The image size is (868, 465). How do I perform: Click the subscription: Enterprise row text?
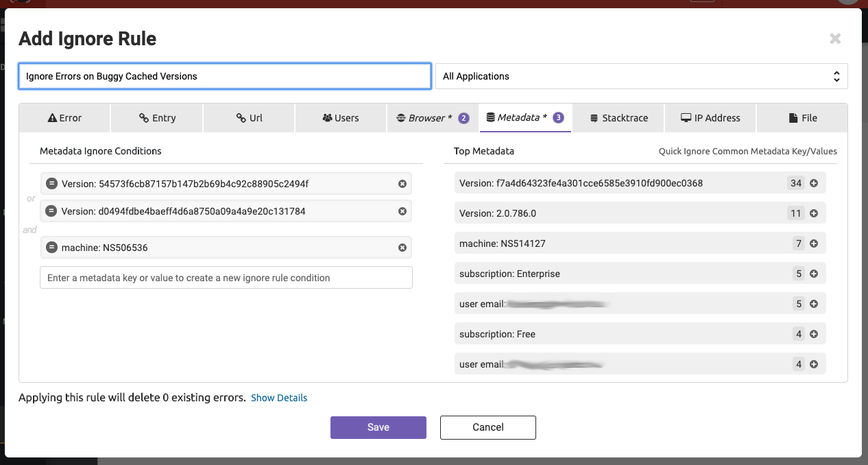[x=509, y=274]
